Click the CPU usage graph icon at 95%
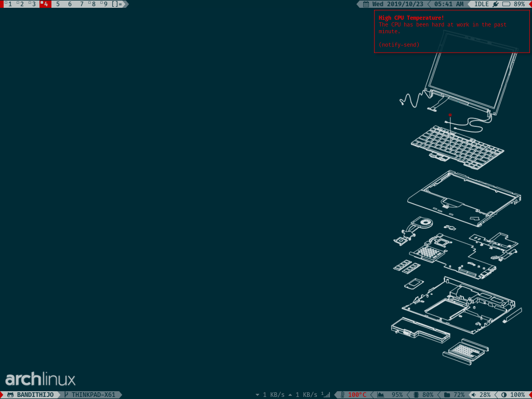The image size is (532, 399). pyautogui.click(x=381, y=395)
